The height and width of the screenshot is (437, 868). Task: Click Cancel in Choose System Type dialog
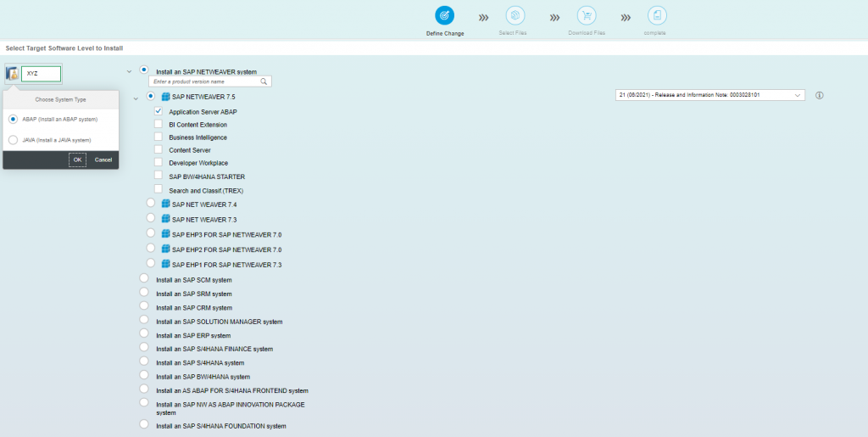[x=103, y=160]
